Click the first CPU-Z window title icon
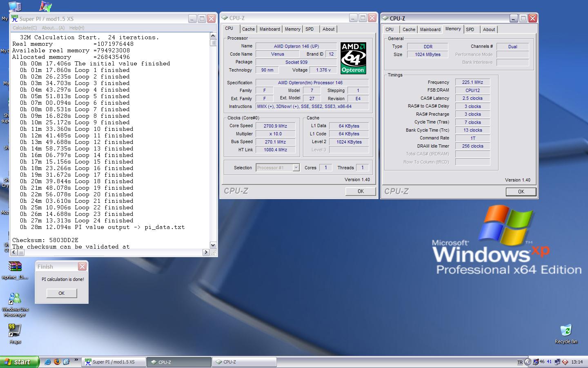The width and height of the screenshot is (588, 368). (225, 18)
